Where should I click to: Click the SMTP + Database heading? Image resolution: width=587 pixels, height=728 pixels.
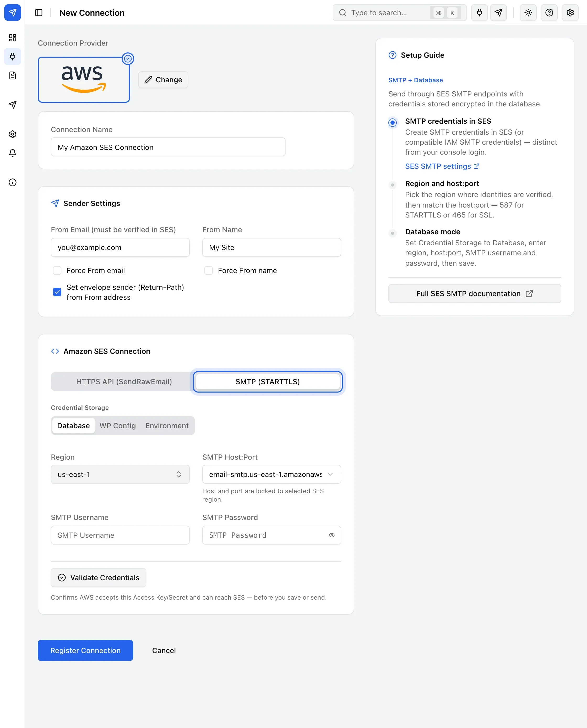(416, 80)
